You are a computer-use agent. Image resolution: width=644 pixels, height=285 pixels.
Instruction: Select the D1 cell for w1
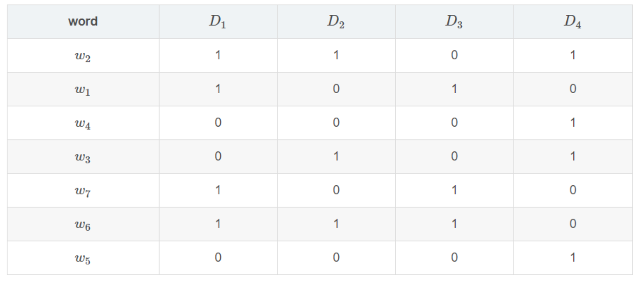[x=218, y=89]
